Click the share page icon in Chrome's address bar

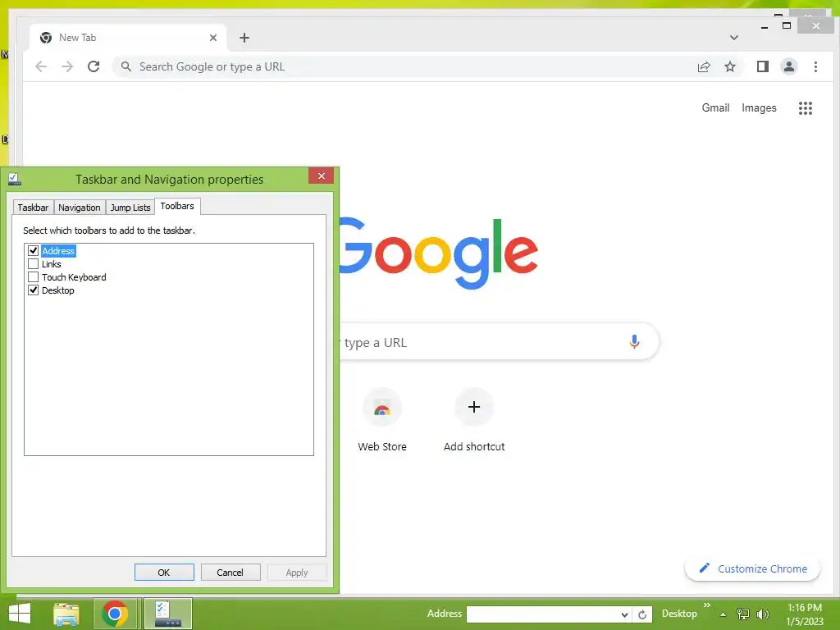(x=703, y=66)
